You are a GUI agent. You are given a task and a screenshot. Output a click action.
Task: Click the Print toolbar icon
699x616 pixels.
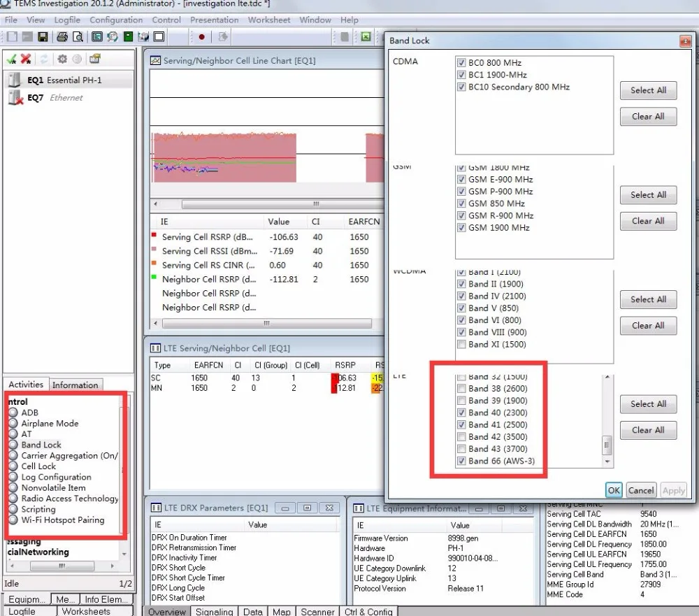click(62, 36)
